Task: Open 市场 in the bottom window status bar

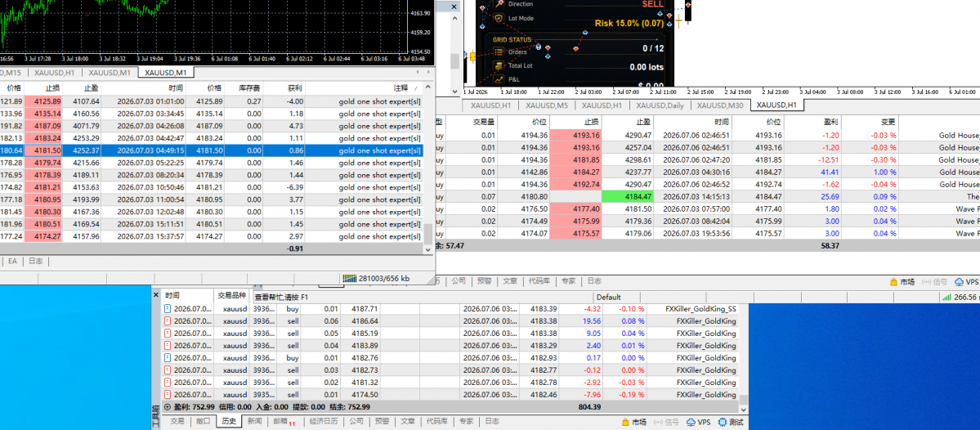Action: coord(633,422)
